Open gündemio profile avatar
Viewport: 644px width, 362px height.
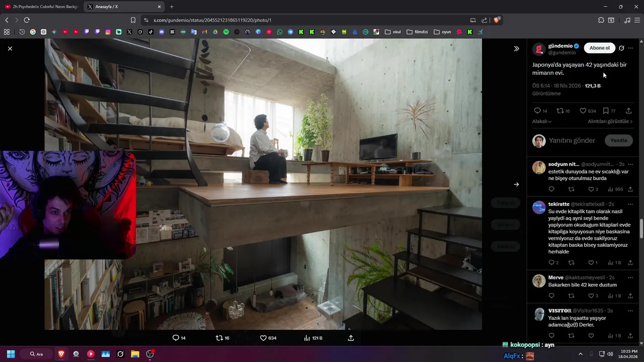(x=539, y=49)
